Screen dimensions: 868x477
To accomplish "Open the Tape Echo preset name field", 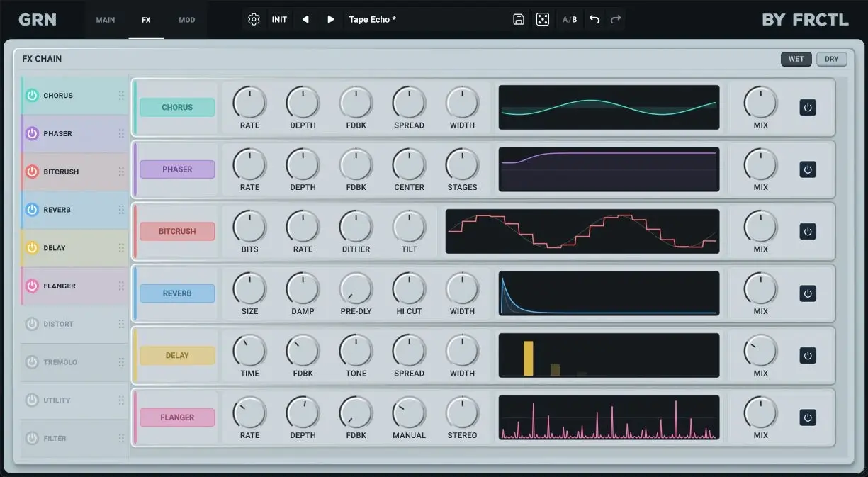I will tap(425, 20).
